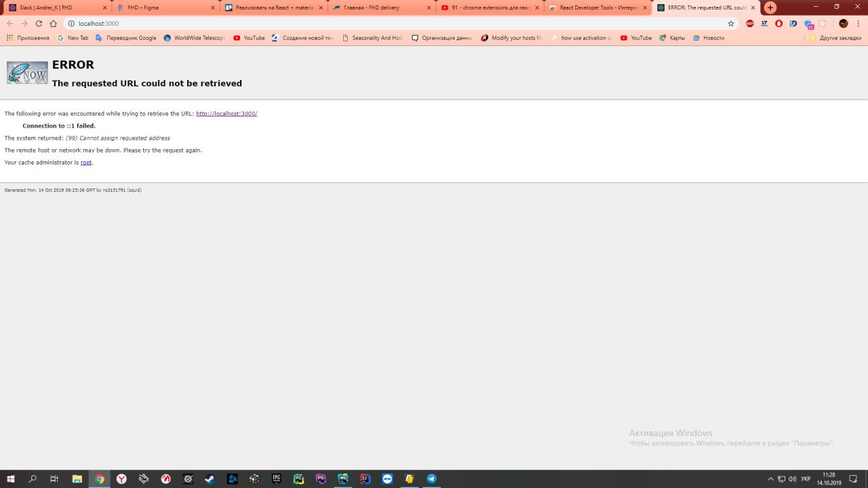Click the cache administrator root link

tap(86, 163)
